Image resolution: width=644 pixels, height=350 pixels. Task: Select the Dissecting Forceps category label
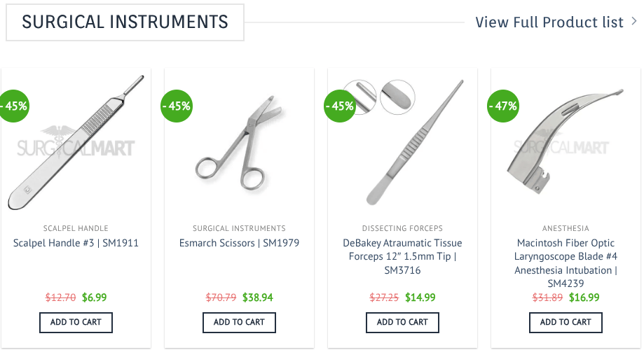(402, 228)
